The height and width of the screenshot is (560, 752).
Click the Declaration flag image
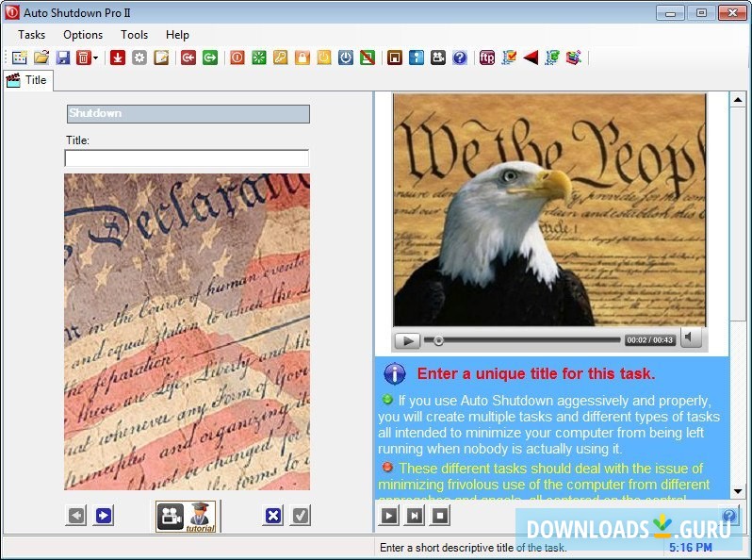pyautogui.click(x=187, y=332)
